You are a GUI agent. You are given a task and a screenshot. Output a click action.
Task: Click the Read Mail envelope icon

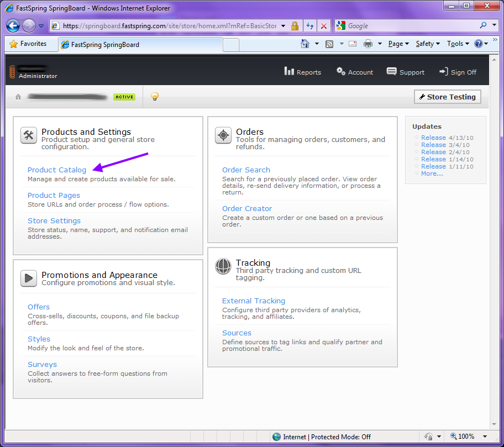point(353,44)
